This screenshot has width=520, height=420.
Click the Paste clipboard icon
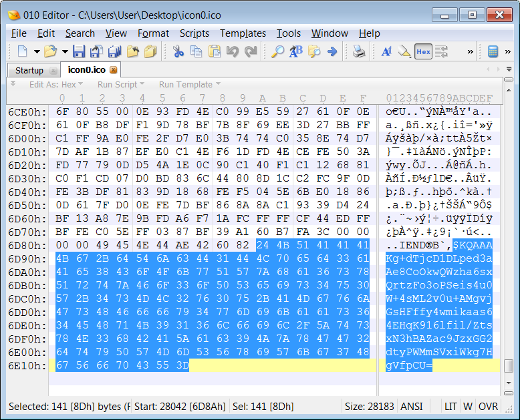coord(215,51)
